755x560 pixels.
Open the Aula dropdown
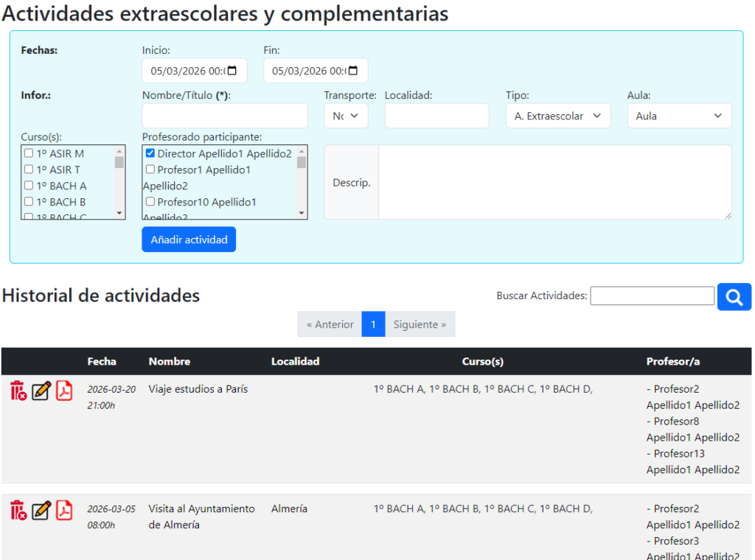point(678,116)
